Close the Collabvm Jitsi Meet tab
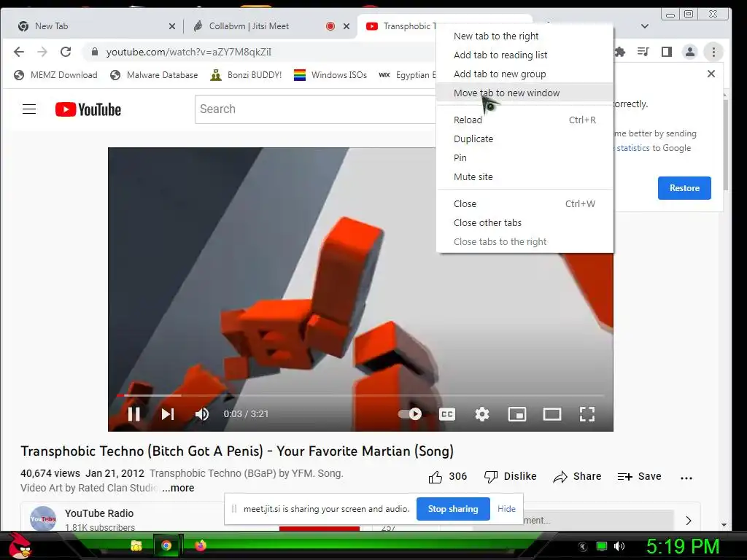The image size is (747, 560). click(347, 27)
